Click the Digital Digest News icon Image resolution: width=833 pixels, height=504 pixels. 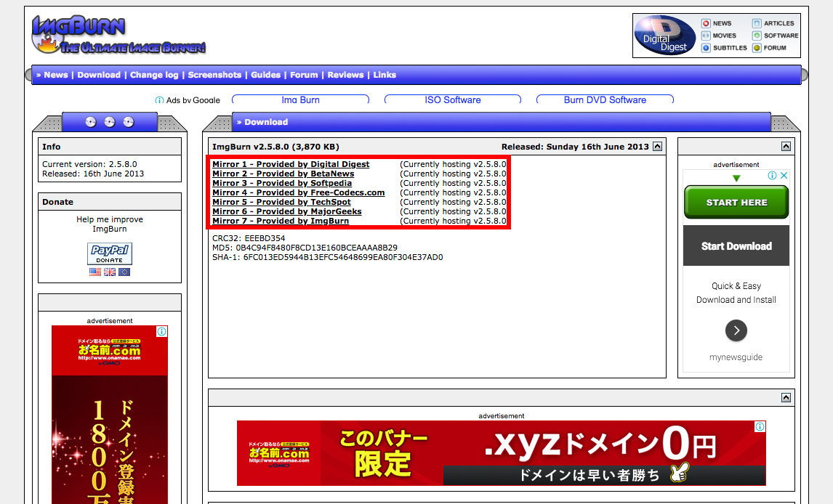706,23
